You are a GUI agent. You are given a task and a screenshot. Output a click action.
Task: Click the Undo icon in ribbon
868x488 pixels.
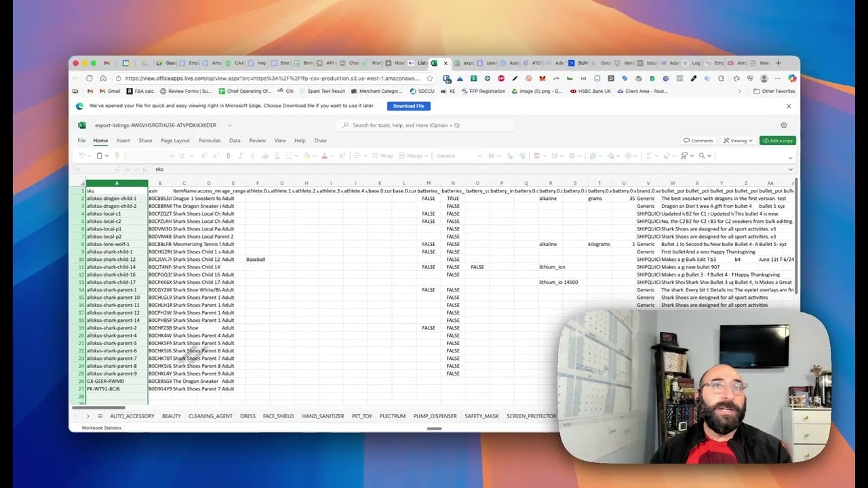pos(81,156)
